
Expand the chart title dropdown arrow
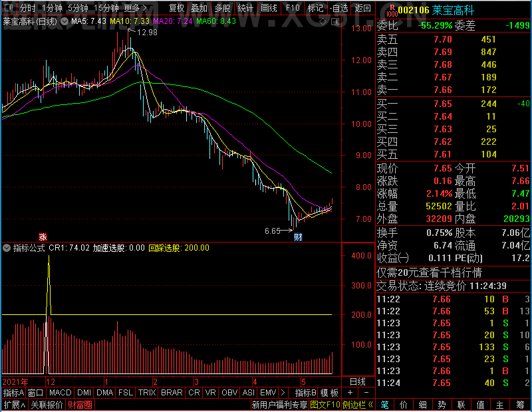pos(65,21)
